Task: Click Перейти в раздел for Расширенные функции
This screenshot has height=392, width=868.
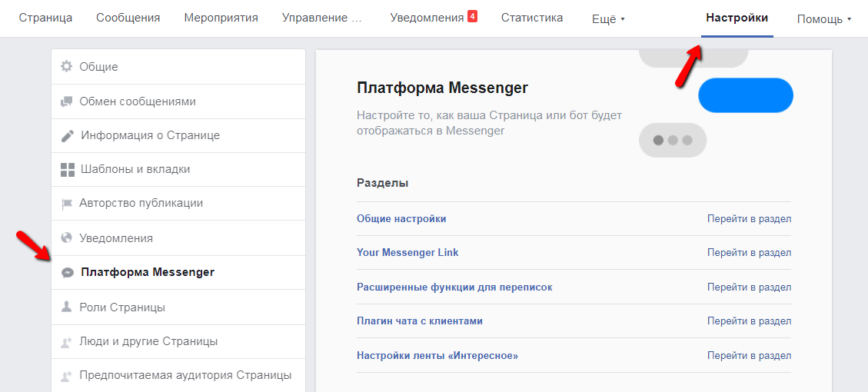Action: click(749, 287)
